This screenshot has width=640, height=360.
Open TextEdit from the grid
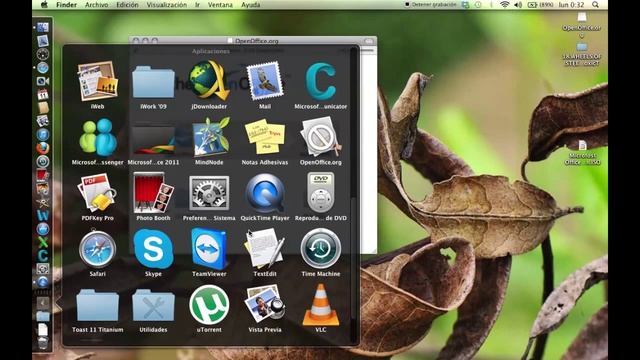point(264,249)
